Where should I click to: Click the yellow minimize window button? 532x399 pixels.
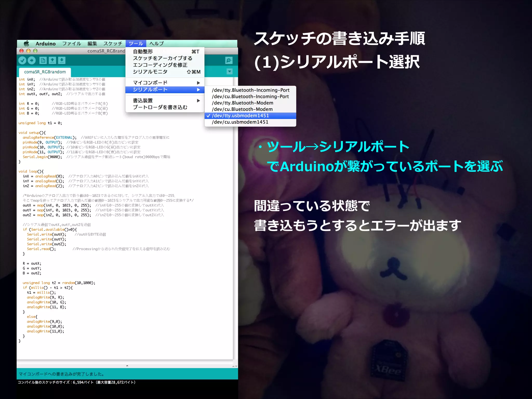click(29, 51)
